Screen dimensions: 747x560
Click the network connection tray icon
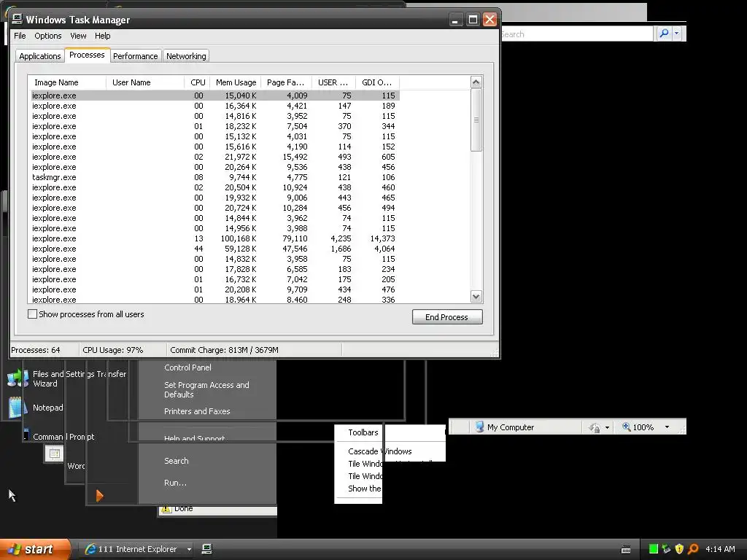click(x=667, y=549)
